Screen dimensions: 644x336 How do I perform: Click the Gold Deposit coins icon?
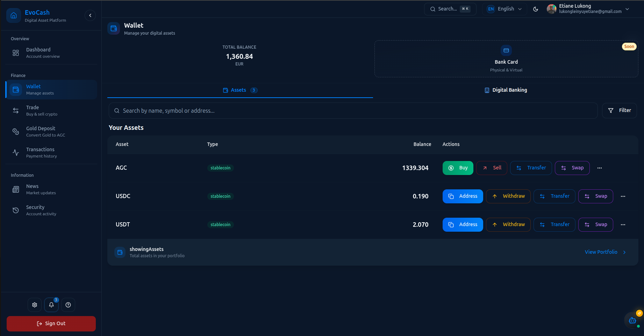click(15, 131)
